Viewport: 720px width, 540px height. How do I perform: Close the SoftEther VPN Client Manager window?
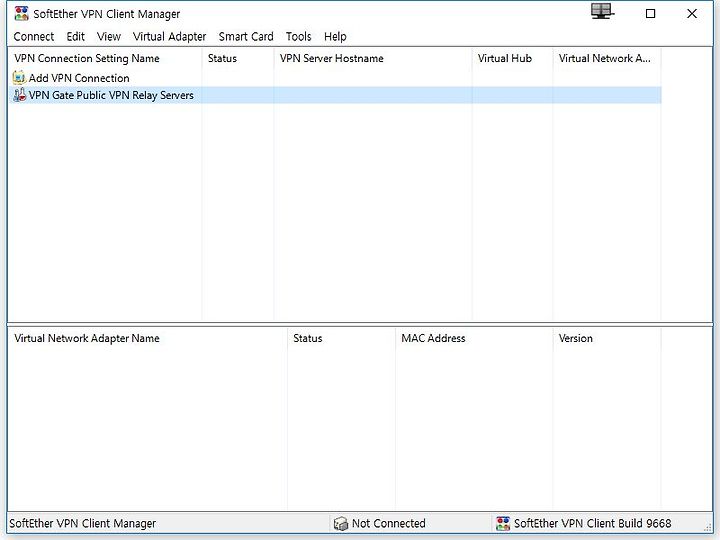point(692,14)
